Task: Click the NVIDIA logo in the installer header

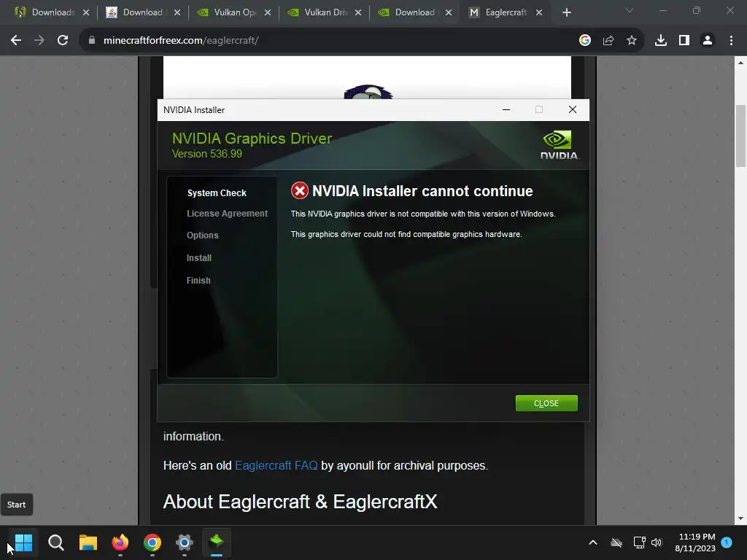Action: tap(558, 145)
